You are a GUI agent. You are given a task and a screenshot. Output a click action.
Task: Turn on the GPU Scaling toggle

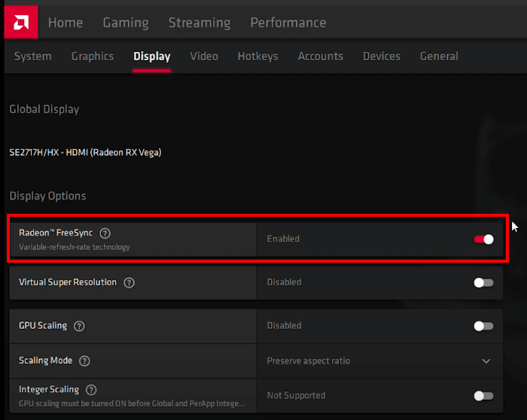pos(483,326)
